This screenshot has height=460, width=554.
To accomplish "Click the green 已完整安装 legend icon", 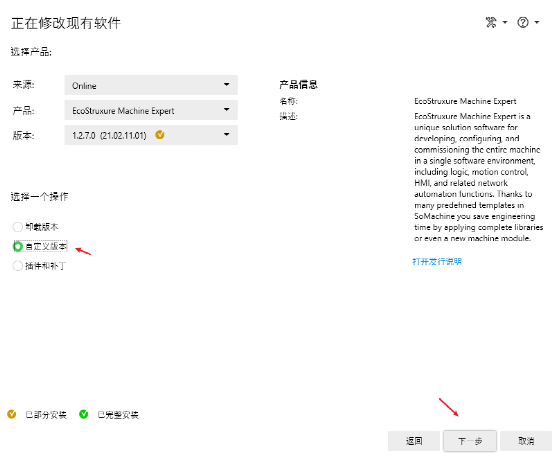I will point(84,414).
